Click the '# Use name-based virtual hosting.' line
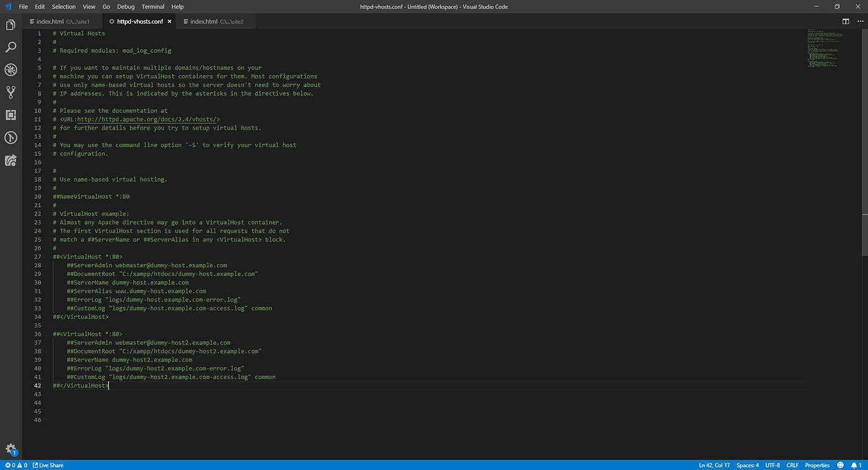 tap(110, 180)
